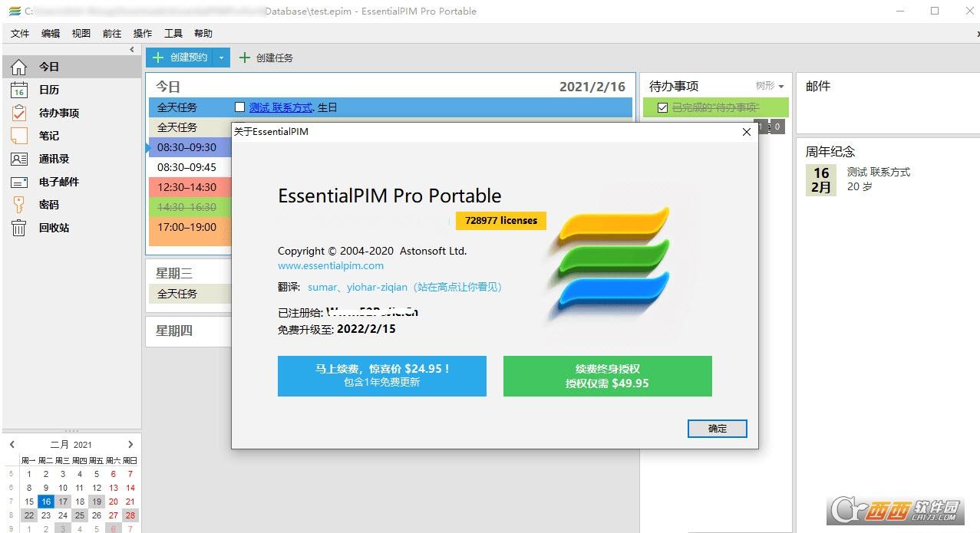980x533 pixels.
Task: Open the 电子邮件 mail module icon
Action: (18, 182)
